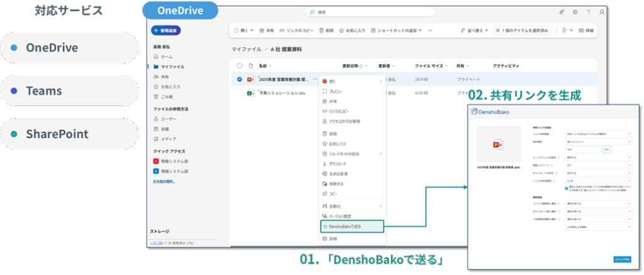This screenshot has height=275, width=644.
Task: Sort by the 更新者 column header
Action: (x=387, y=65)
